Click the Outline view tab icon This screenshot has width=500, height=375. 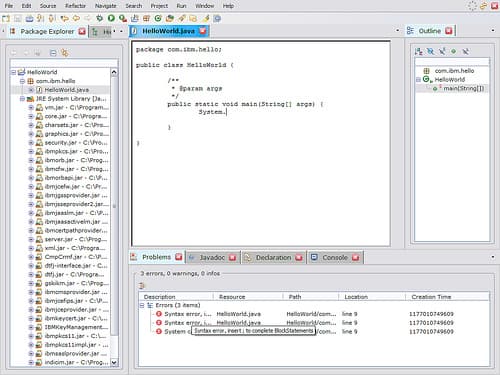point(410,31)
